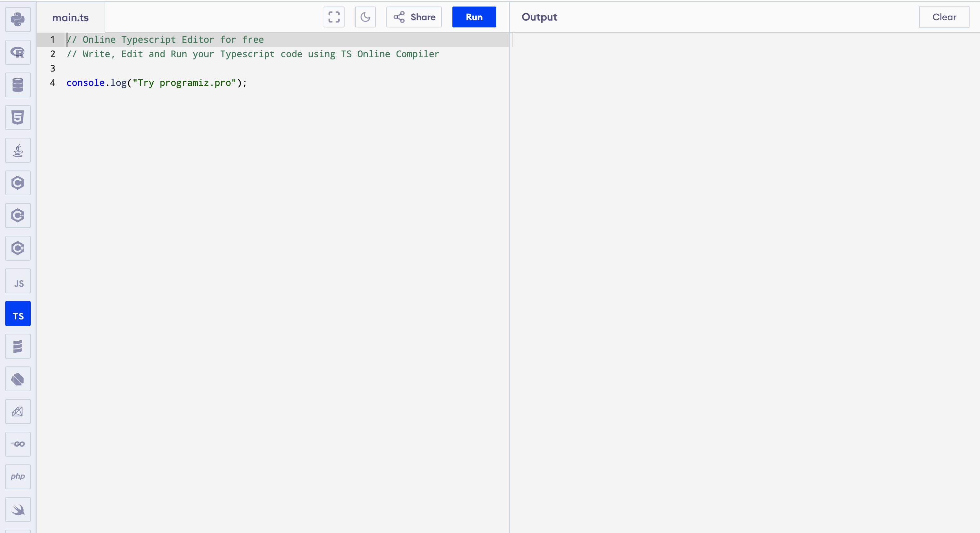Viewport: 980px width, 533px height.
Task: Clear the output panel
Action: pos(944,17)
